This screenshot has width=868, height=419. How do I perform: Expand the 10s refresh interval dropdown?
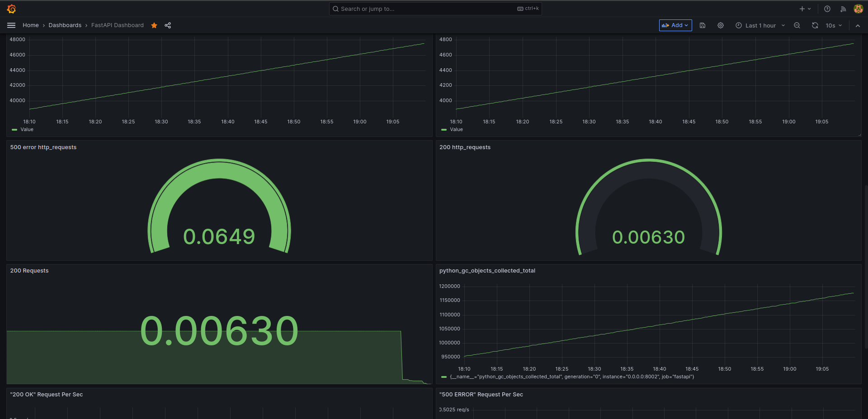click(x=834, y=25)
